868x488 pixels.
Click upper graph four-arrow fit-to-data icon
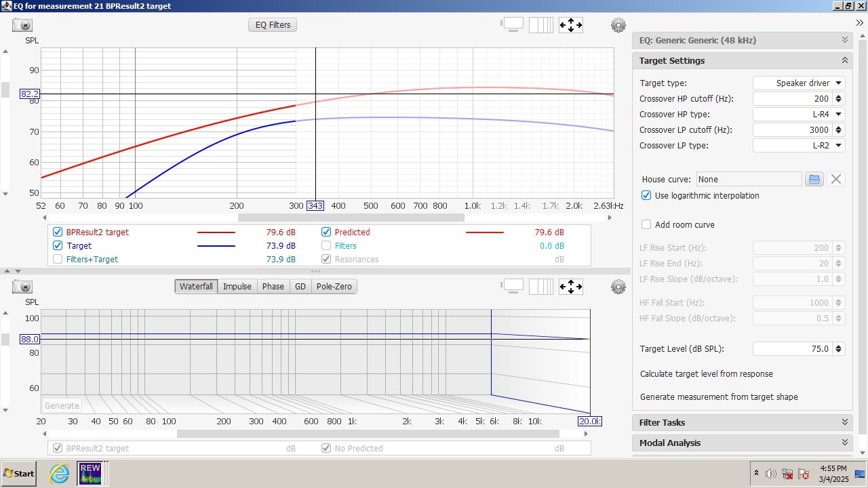pyautogui.click(x=570, y=25)
